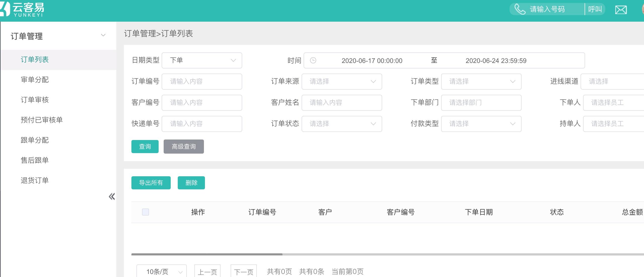Go to 审单分配 in sidebar

click(35, 80)
